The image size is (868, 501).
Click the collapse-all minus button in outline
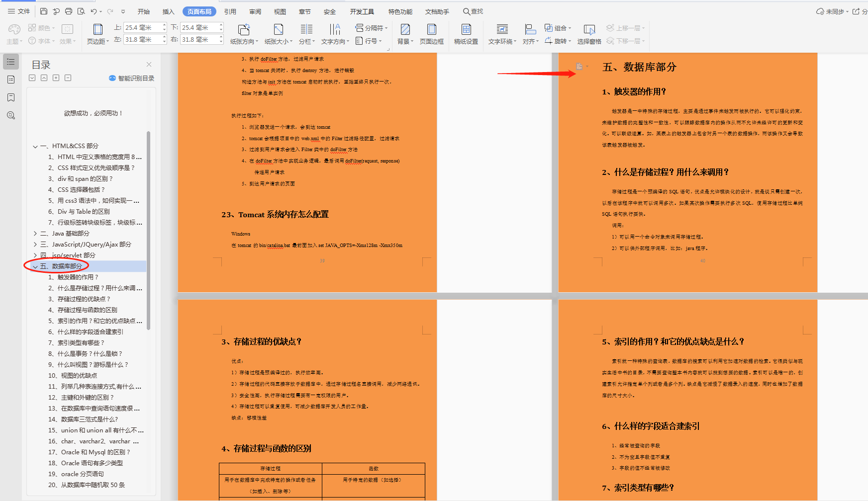(68, 78)
